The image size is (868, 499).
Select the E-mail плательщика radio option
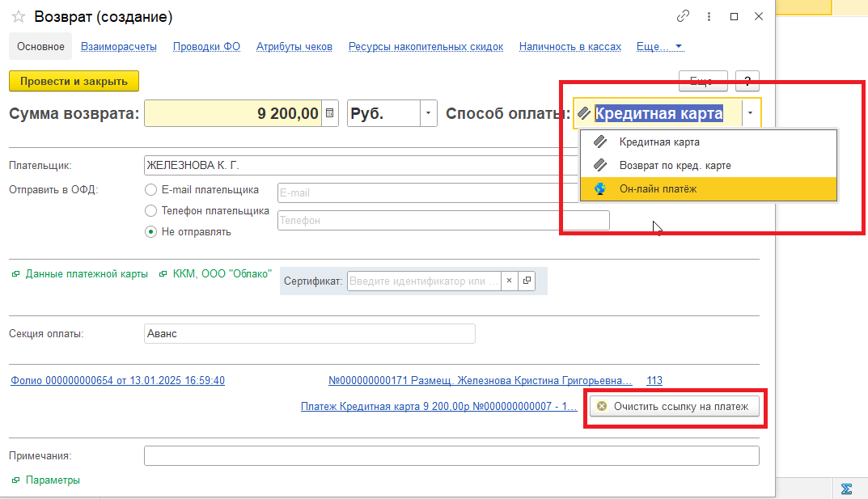[150, 190]
